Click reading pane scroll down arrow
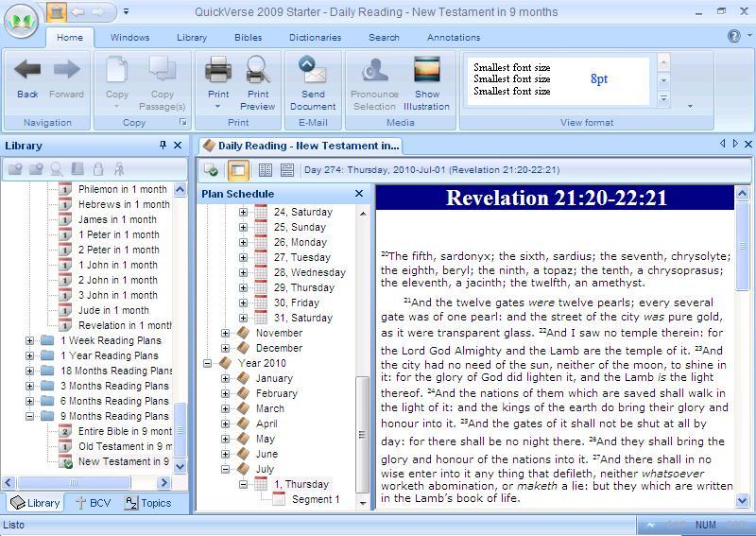The width and height of the screenshot is (756, 536). tap(742, 500)
